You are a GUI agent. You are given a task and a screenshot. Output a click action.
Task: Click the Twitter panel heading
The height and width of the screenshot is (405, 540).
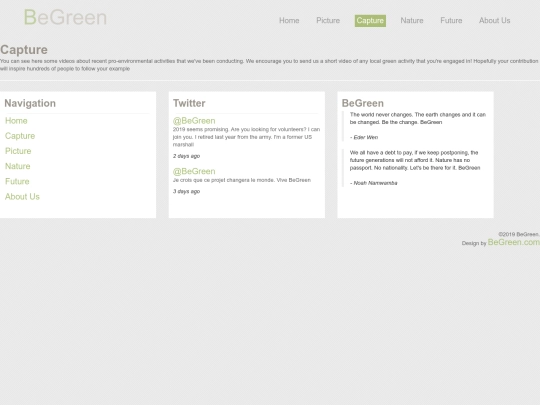[x=189, y=103]
